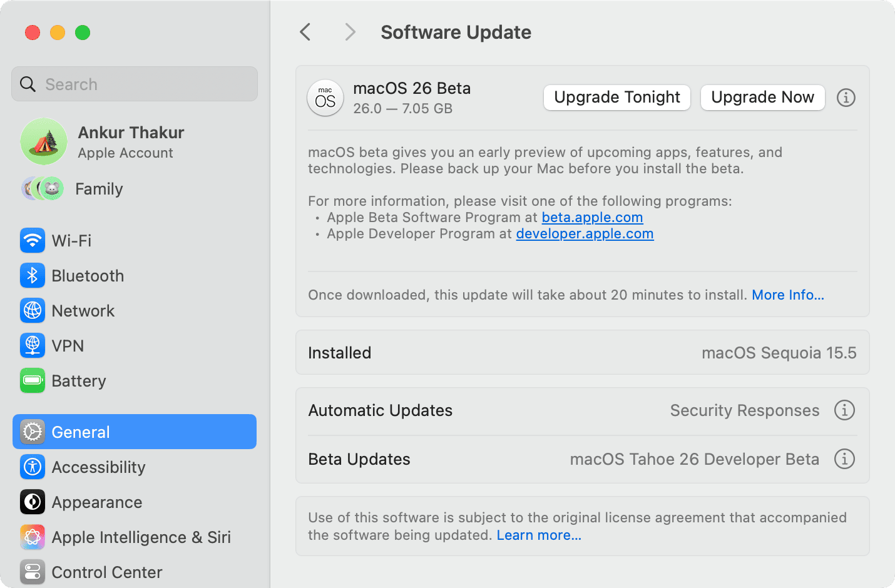Screen dimensions: 895x588
Task: Click the Control Center icon
Action: [x=32, y=572]
